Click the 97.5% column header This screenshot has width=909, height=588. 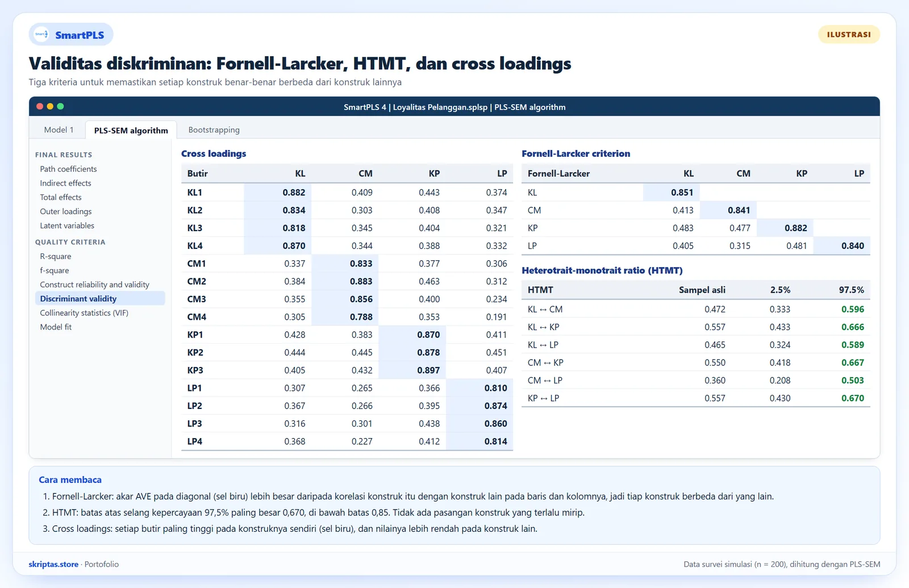coord(852,290)
